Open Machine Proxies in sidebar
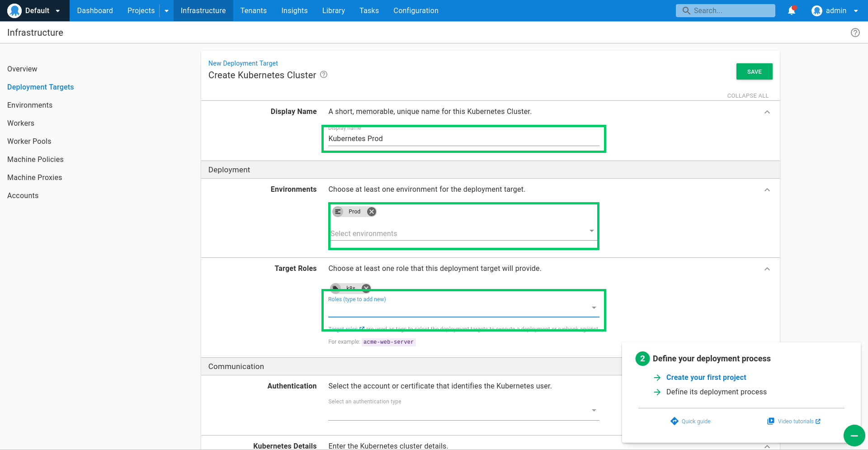This screenshot has height=450, width=868. click(35, 177)
